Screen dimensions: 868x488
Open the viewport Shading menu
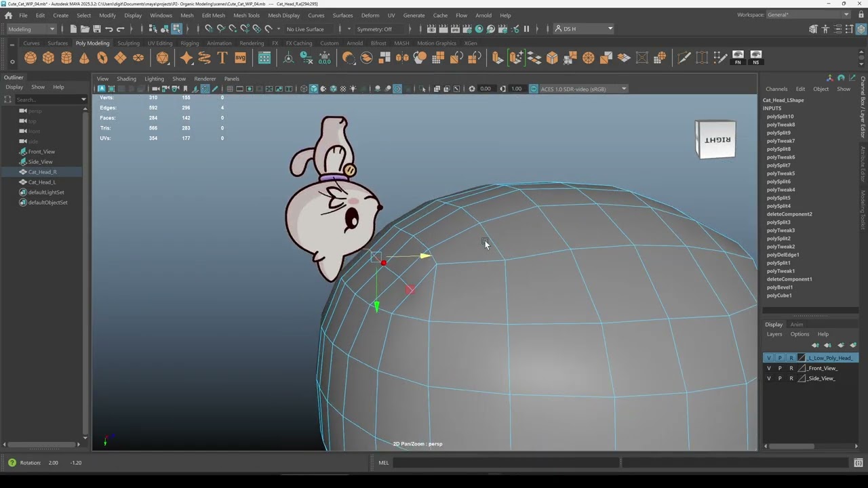126,79
